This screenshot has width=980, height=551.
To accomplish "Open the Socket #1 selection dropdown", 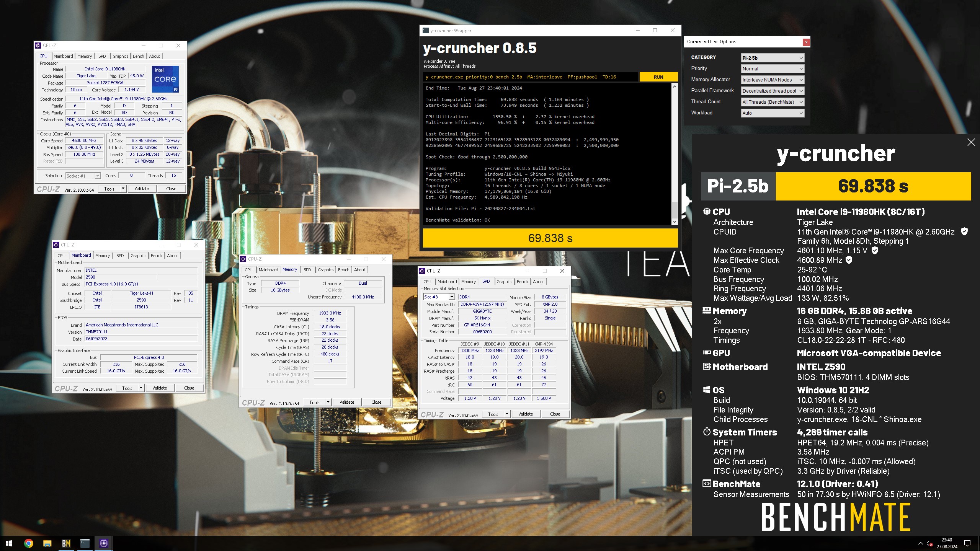I will click(x=83, y=176).
